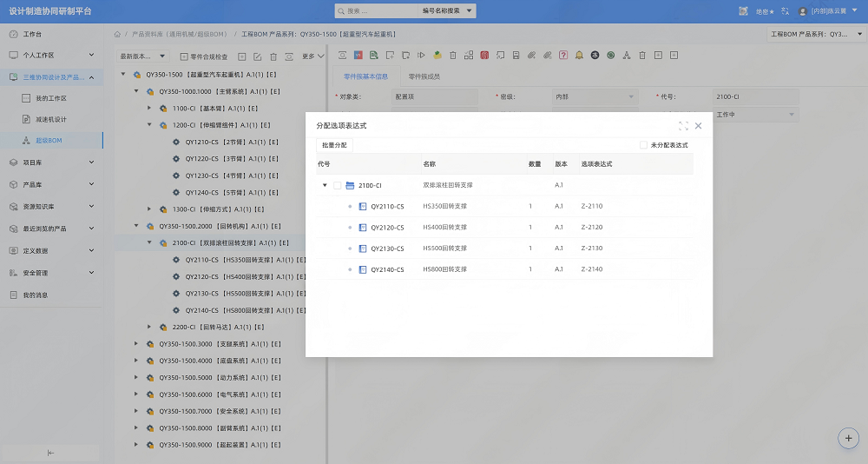Click the bell notification icon in toolbar
868x464 pixels.
pyautogui.click(x=579, y=56)
